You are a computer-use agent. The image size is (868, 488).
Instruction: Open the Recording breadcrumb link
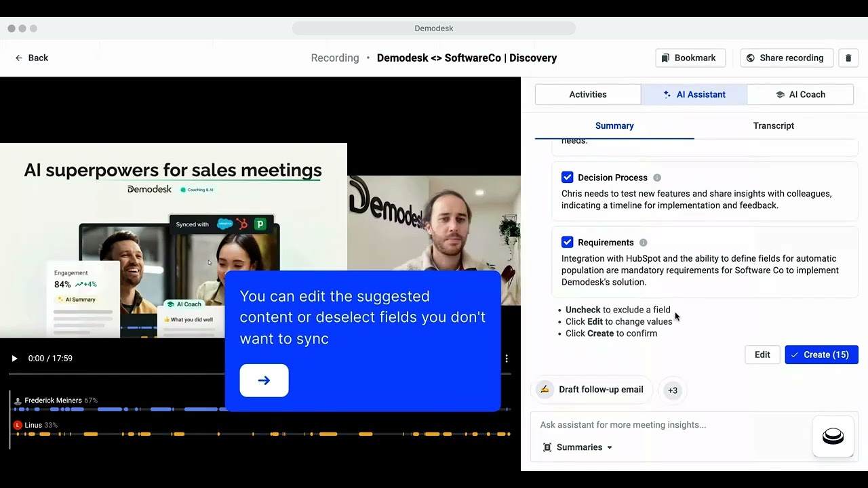tap(335, 58)
